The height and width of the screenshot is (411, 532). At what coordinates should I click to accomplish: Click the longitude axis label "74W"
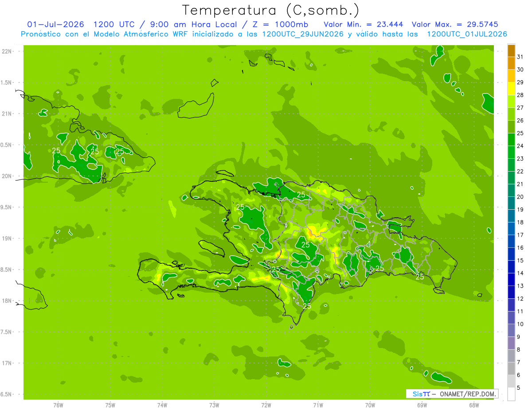click(x=162, y=405)
